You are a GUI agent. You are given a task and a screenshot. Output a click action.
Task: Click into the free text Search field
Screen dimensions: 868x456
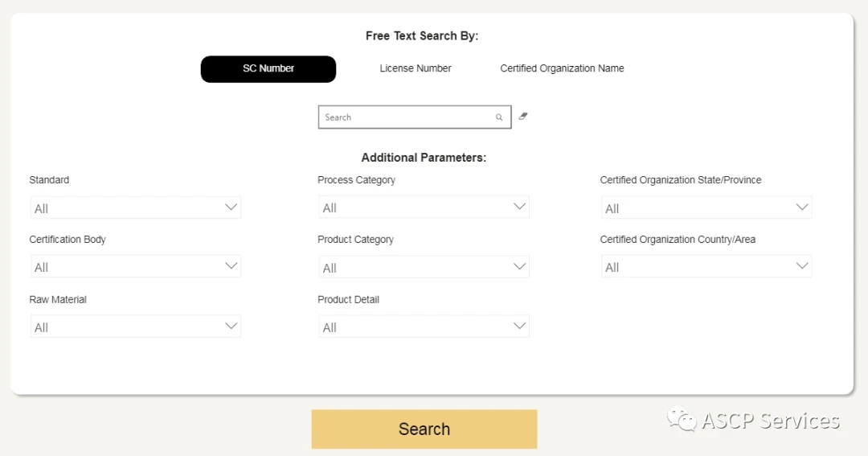coord(406,117)
